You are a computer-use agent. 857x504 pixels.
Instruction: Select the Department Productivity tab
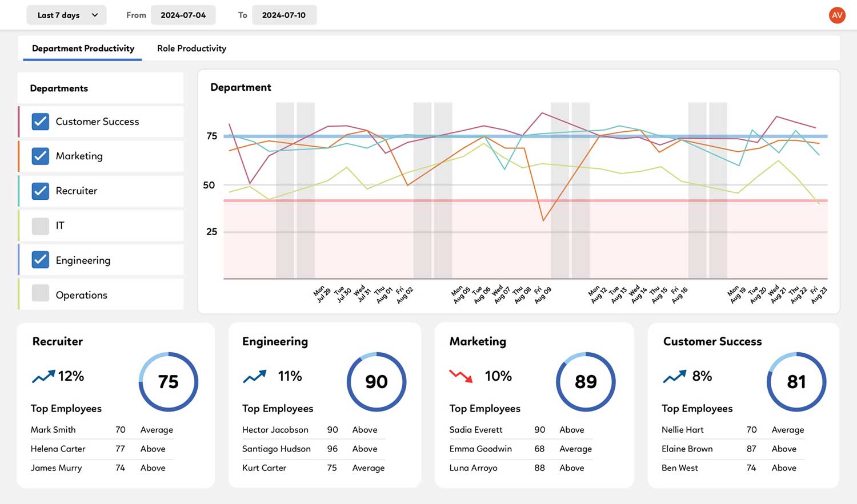83,49
